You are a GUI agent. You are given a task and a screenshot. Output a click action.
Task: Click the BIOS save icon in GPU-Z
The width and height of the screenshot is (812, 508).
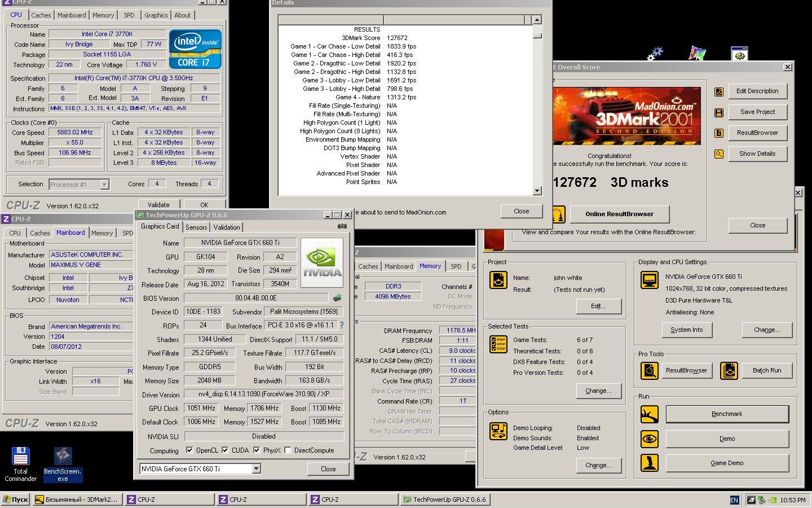click(337, 298)
